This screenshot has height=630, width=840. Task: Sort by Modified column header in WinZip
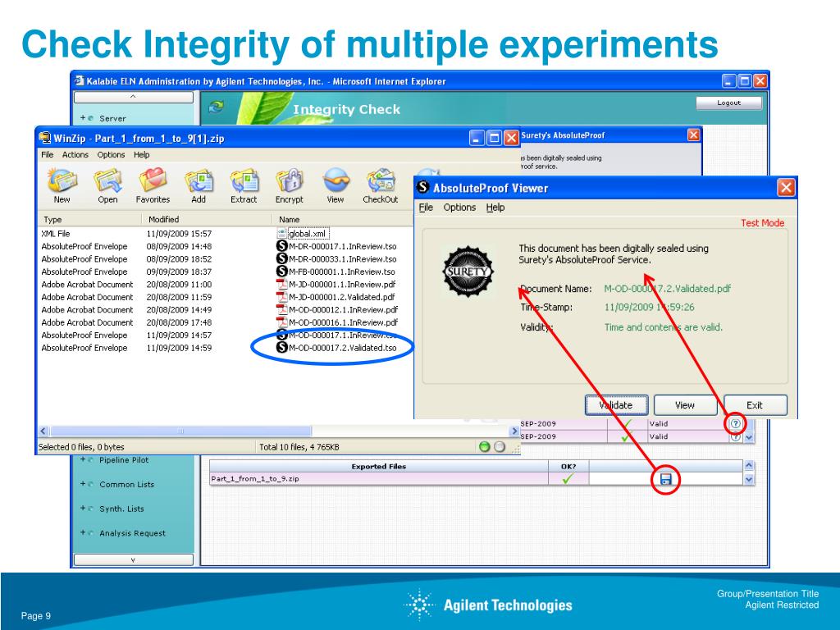coord(208,219)
